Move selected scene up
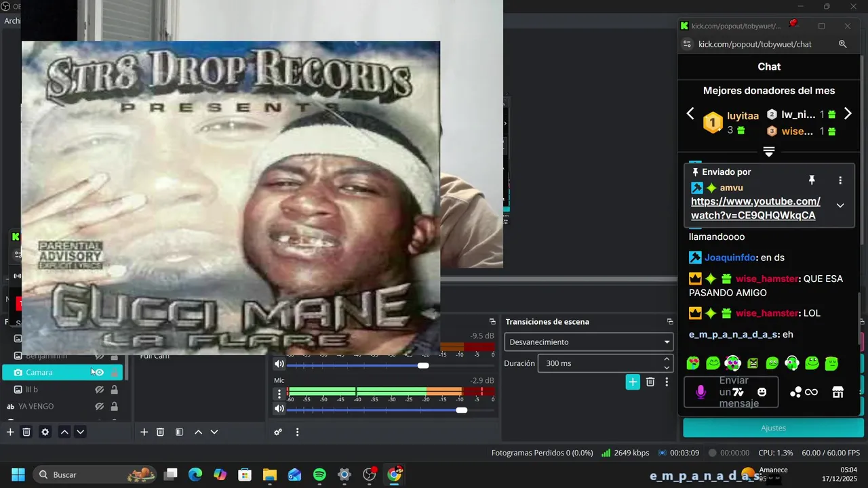Image resolution: width=868 pixels, height=488 pixels. (x=198, y=432)
